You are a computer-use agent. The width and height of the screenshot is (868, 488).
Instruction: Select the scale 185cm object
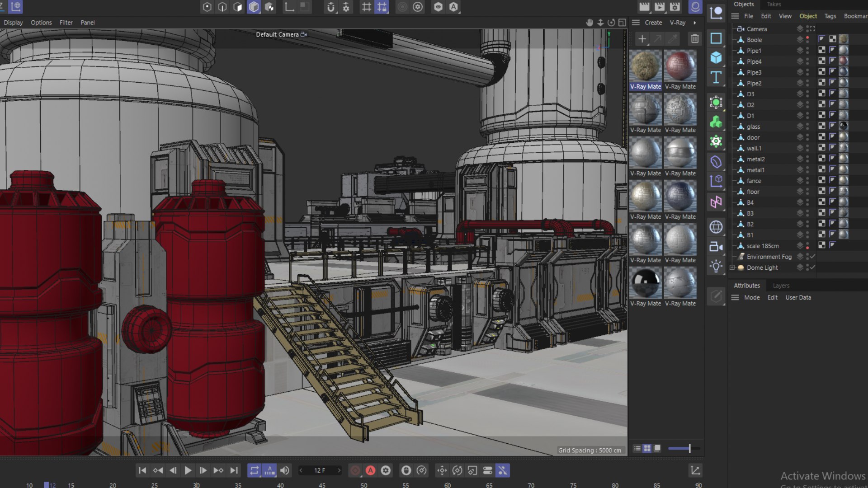(763, 246)
